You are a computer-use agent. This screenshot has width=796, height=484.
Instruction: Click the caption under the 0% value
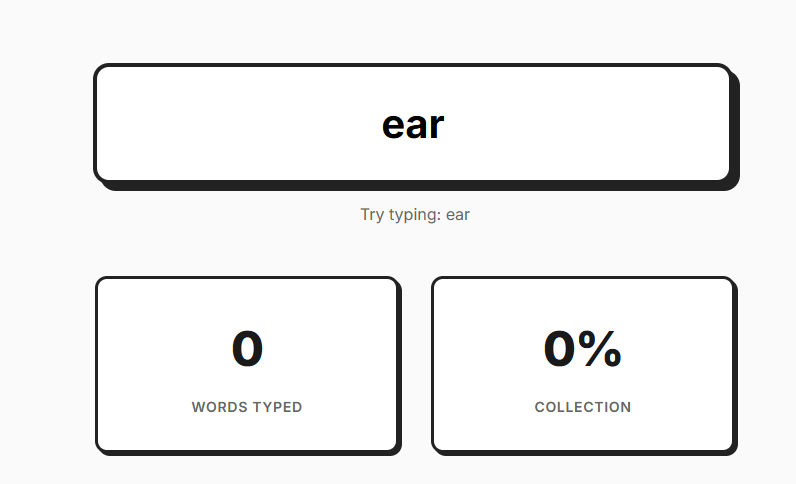583,407
